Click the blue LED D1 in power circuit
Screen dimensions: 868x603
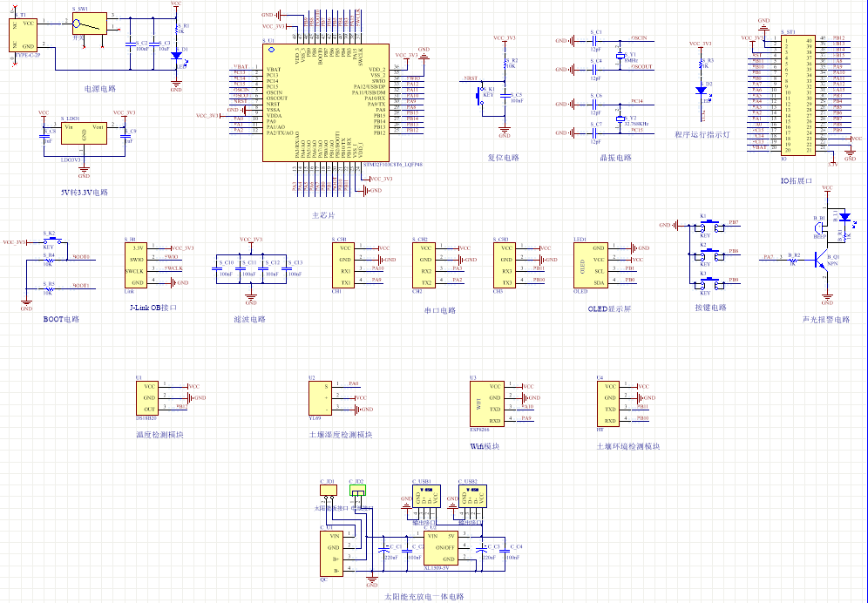coord(177,56)
